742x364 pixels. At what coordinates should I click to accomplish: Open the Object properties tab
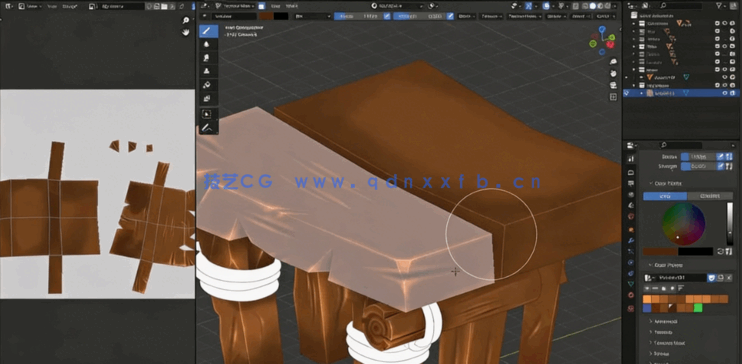[x=630, y=229]
